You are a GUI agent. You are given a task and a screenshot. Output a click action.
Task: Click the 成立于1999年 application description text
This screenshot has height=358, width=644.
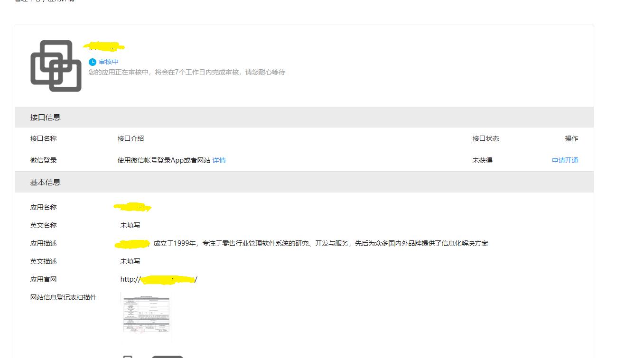[x=320, y=243]
